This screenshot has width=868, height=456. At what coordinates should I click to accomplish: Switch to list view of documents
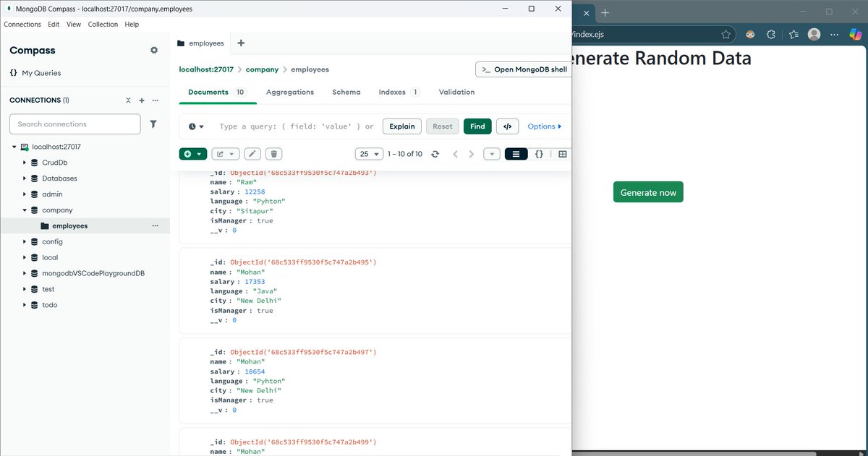[x=516, y=154]
